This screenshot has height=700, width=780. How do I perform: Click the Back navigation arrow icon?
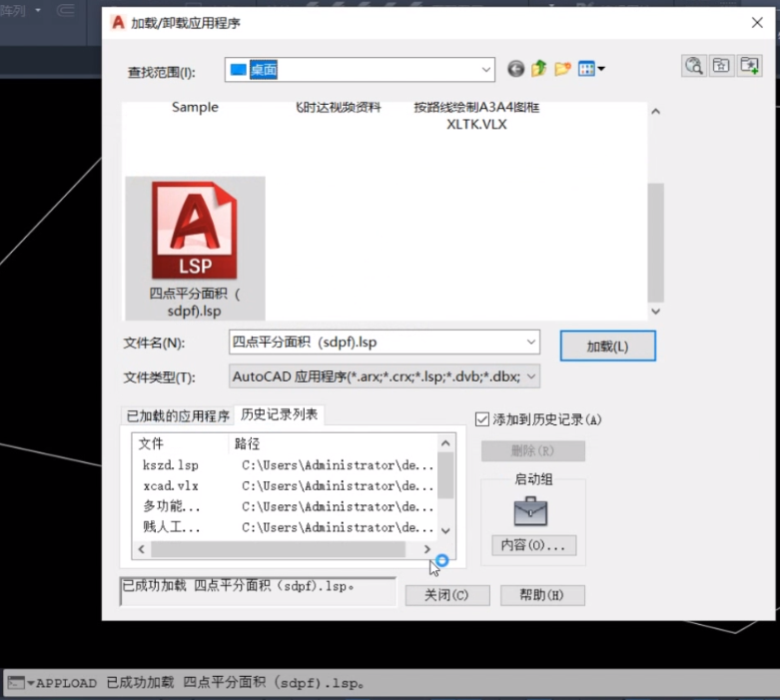516,69
